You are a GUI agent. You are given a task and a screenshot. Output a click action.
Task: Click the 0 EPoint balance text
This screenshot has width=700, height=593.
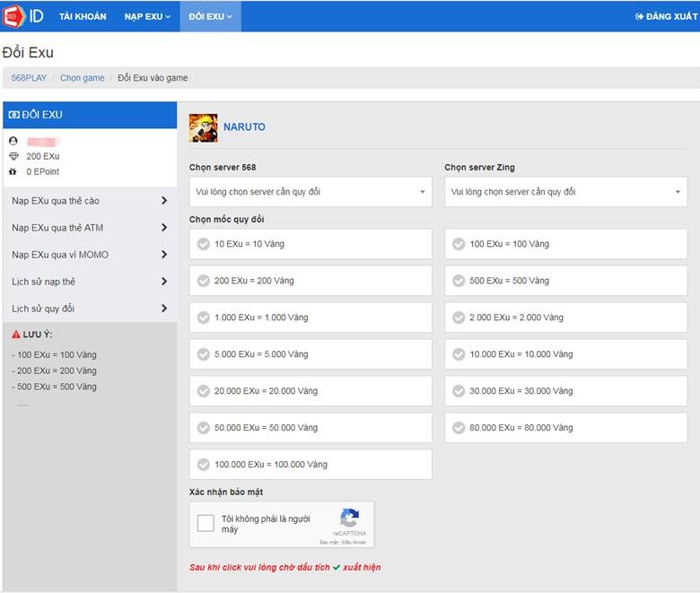(43, 171)
